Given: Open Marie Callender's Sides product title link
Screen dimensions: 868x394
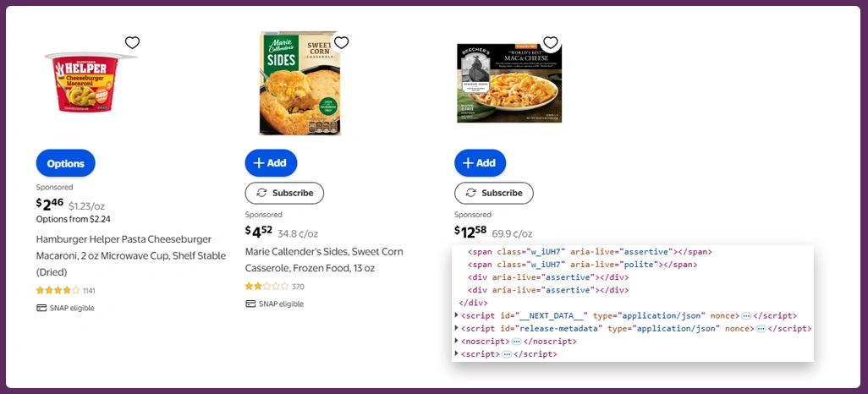Looking at the screenshot, I should point(323,260).
